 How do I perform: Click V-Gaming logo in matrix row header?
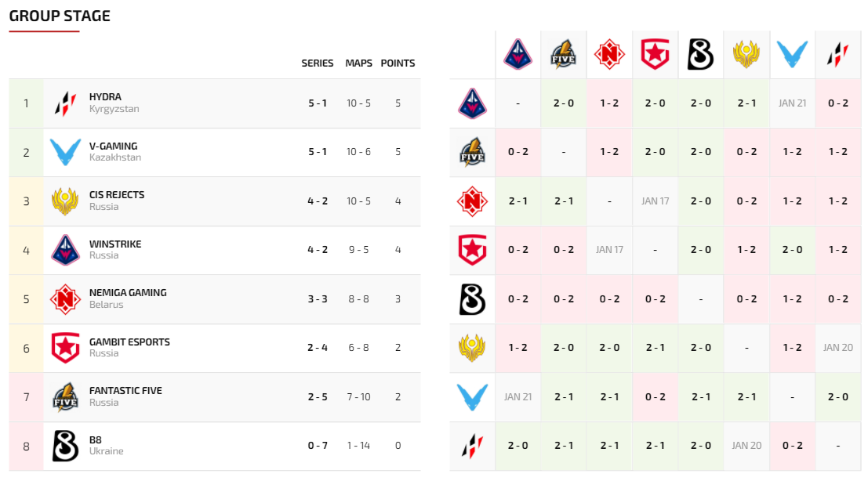click(x=472, y=396)
